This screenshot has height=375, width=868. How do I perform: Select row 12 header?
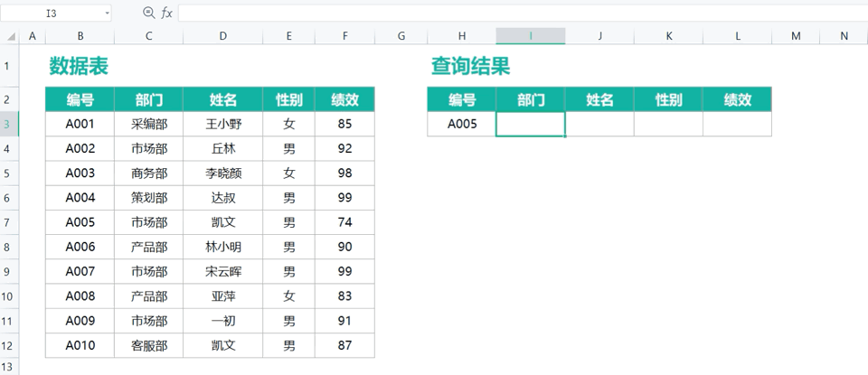pyautogui.click(x=9, y=345)
